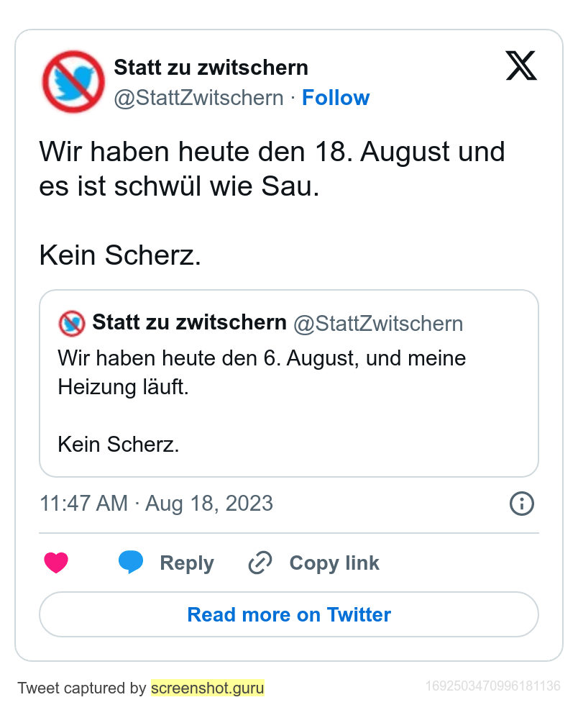Open the bold author name in the tweet header
578x728 pixels.
(211, 68)
